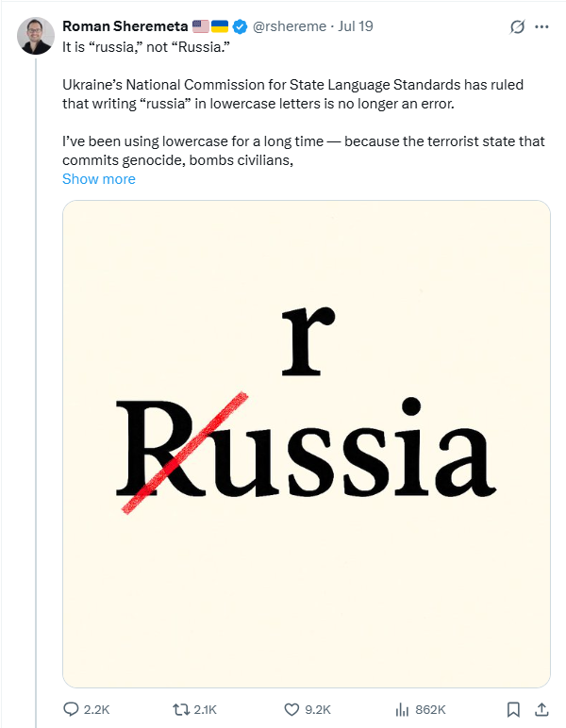
Task: View analytics via the bar chart icon
Action: [402, 709]
